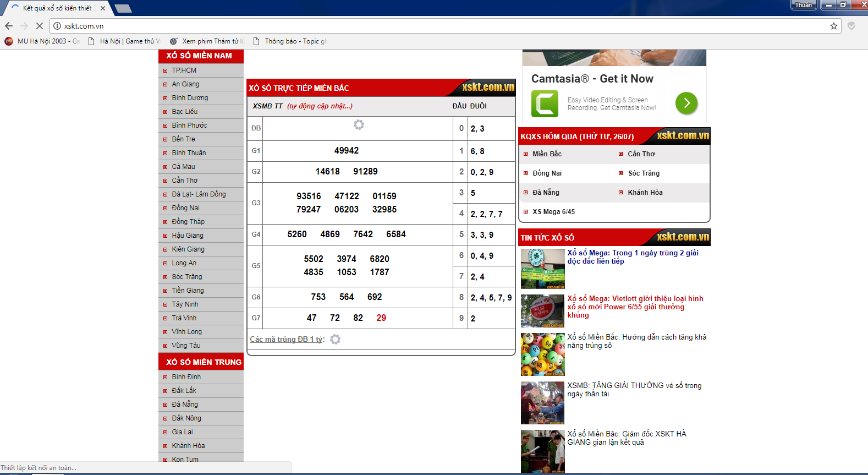Click the shield extension icon

pos(851,26)
